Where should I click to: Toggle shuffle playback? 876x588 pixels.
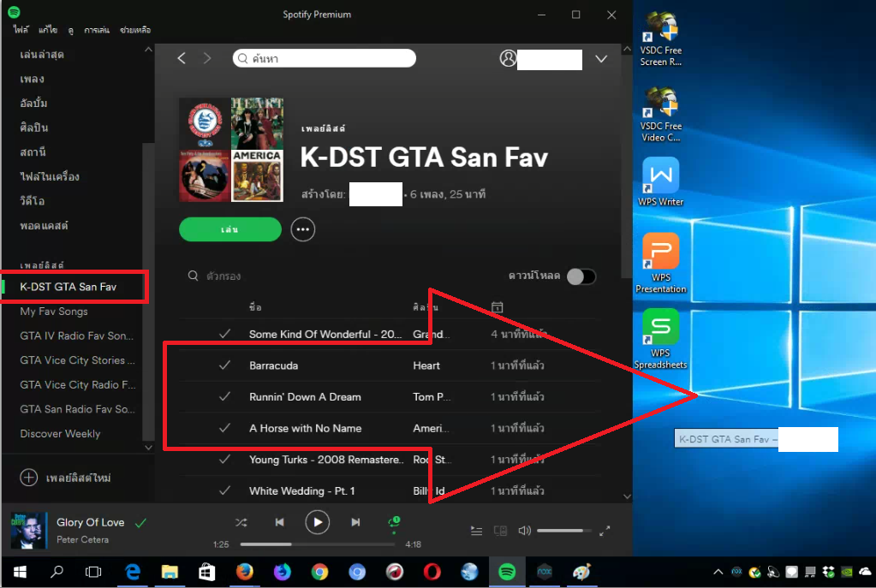(x=241, y=523)
